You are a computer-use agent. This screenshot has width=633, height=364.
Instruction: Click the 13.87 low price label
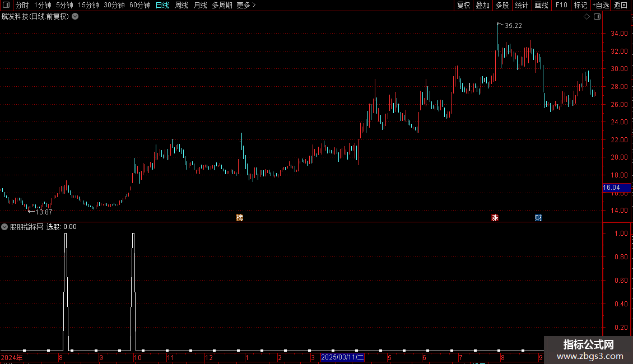[x=44, y=212]
